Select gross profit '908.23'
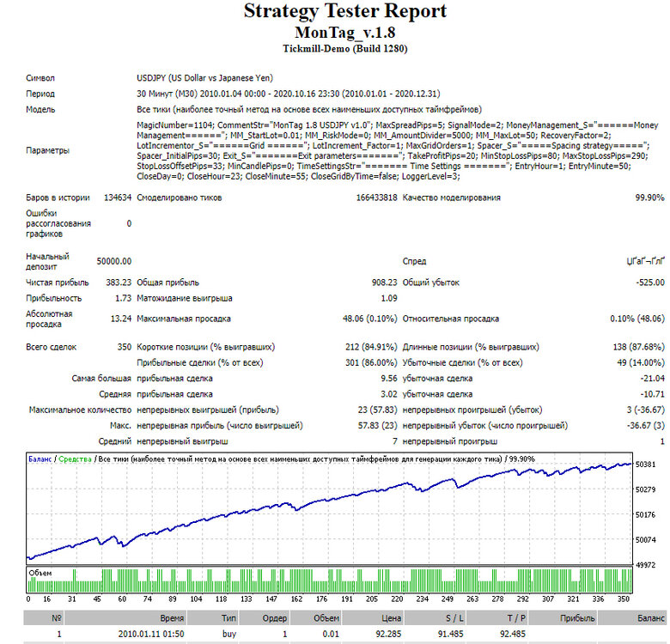Screen dimensions: 670x644 click(384, 283)
